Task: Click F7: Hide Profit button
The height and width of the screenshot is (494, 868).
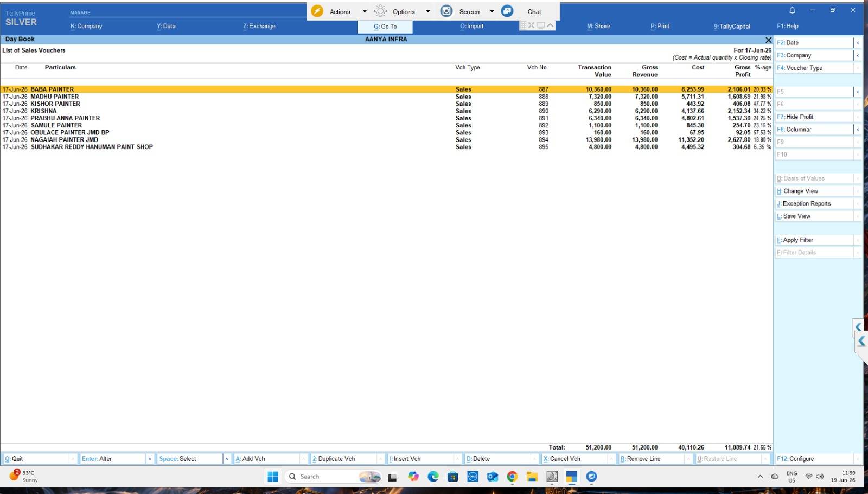Action: (814, 117)
